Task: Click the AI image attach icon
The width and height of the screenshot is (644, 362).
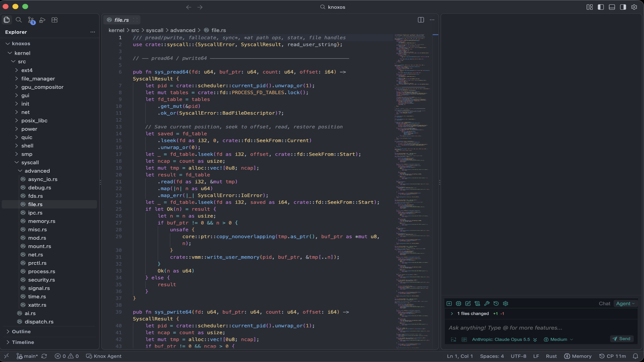Action: [453, 340]
